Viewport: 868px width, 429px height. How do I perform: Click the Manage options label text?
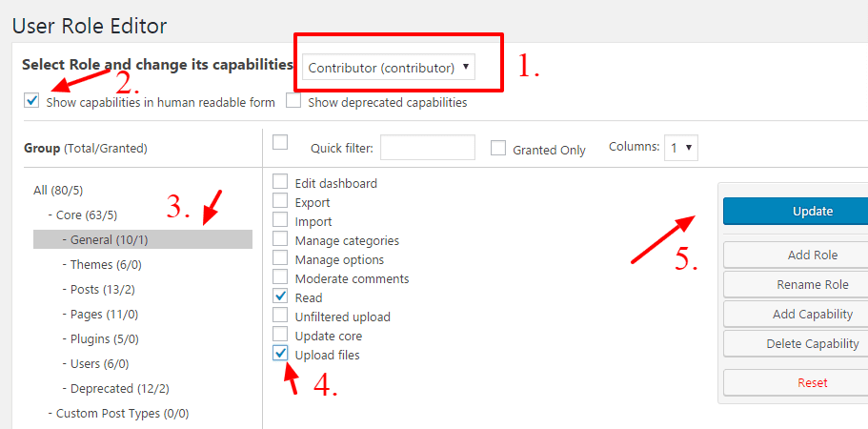coord(339,259)
